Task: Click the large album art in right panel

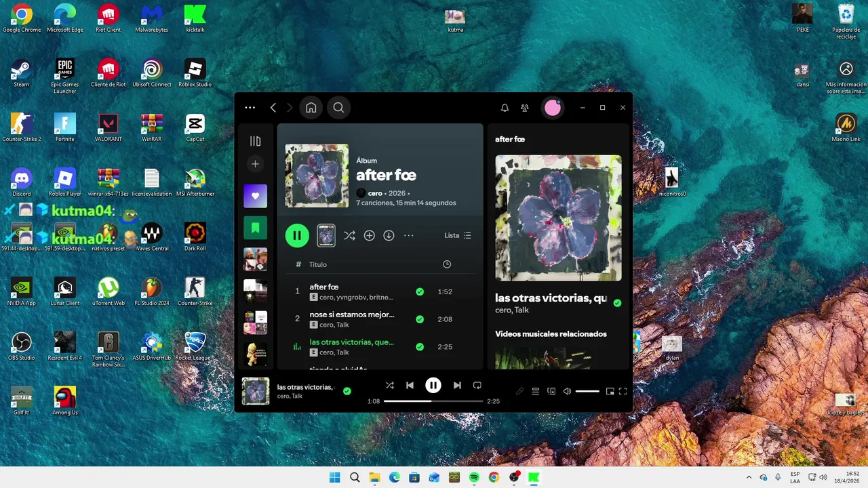Action: (x=558, y=218)
